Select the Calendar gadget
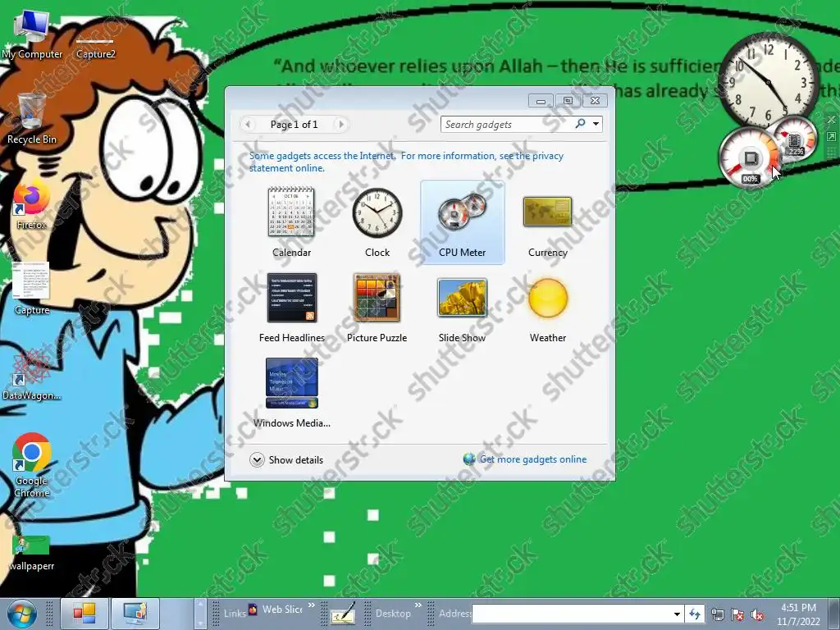 (x=291, y=221)
